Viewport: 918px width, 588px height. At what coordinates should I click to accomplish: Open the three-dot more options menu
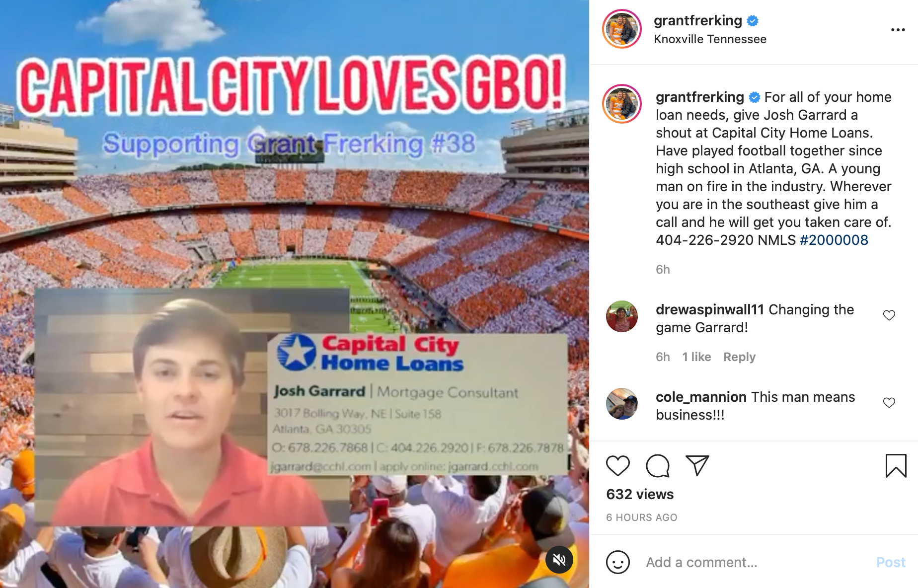click(x=898, y=30)
